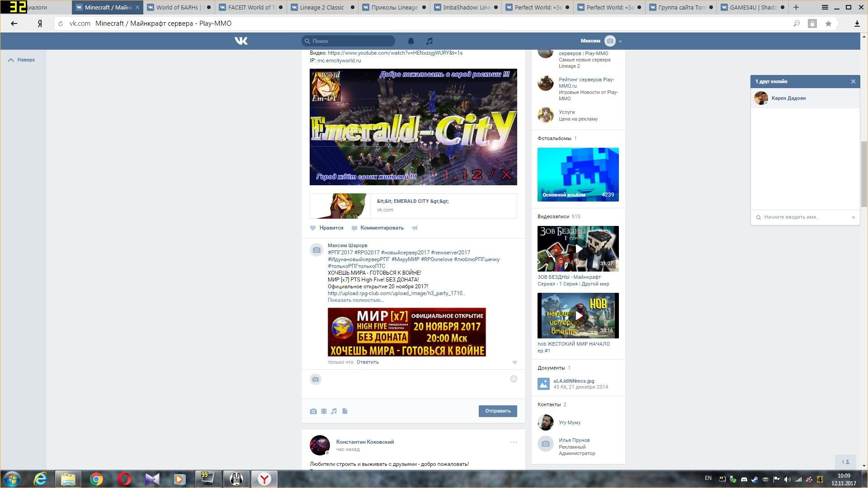Open the three-dots menu on Константин's post
This screenshot has width=868, height=488.
513,442
